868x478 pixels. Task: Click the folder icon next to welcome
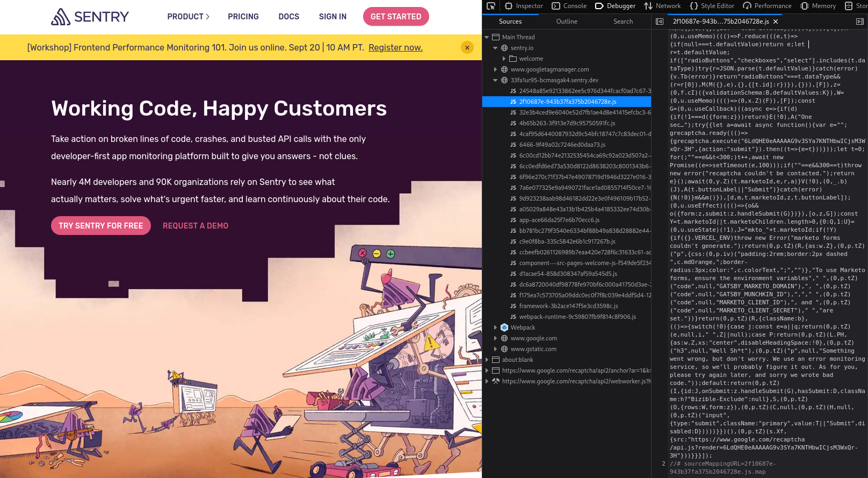[x=513, y=59]
